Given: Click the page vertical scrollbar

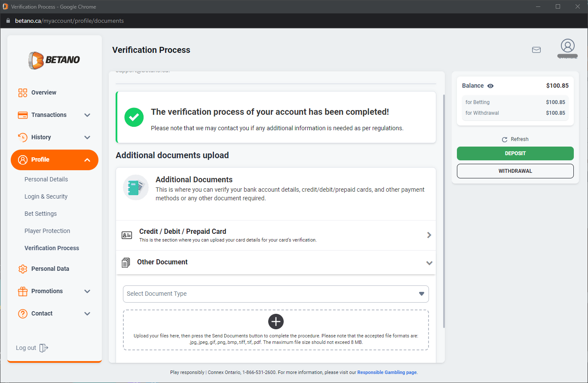Looking at the screenshot, I should (443, 211).
